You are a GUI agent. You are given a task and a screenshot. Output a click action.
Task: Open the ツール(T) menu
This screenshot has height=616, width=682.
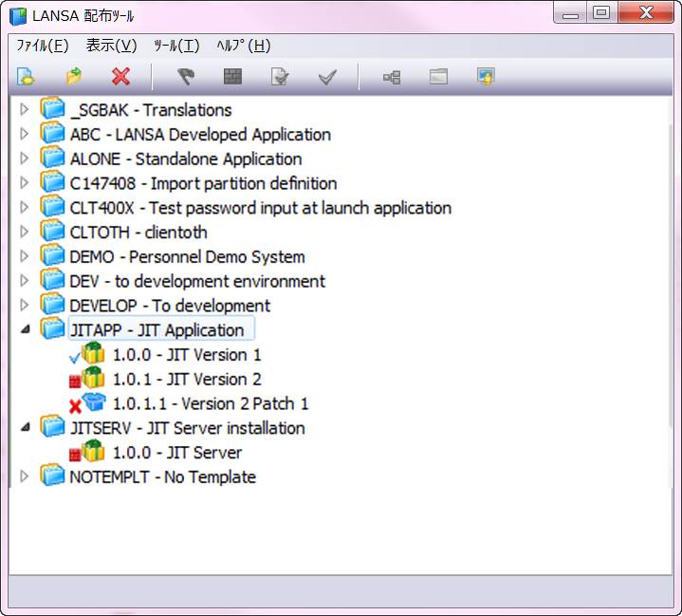pos(176,46)
